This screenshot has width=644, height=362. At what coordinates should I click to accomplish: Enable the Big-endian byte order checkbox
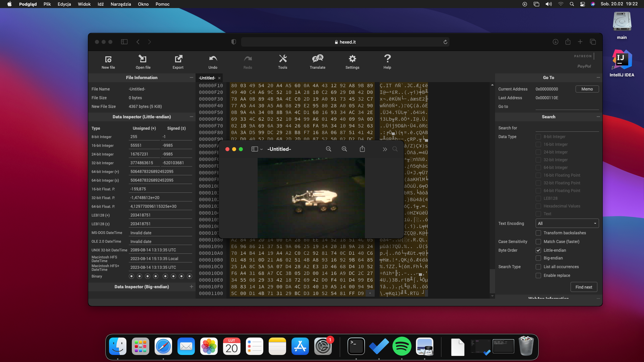pyautogui.click(x=538, y=258)
